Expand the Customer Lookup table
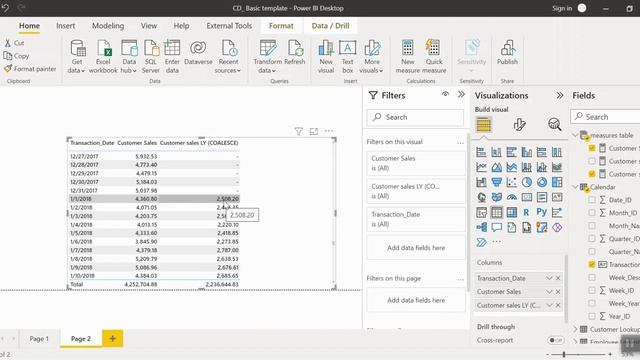The width and height of the screenshot is (640, 360). (575, 329)
